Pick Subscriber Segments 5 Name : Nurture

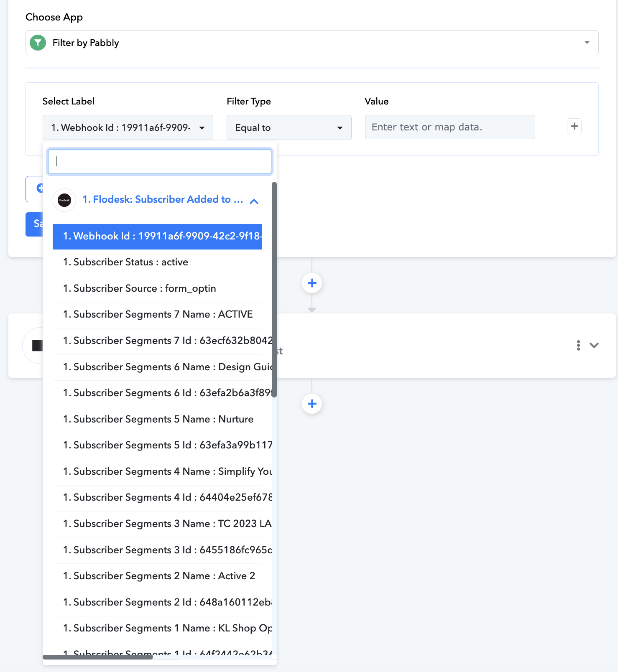(157, 420)
